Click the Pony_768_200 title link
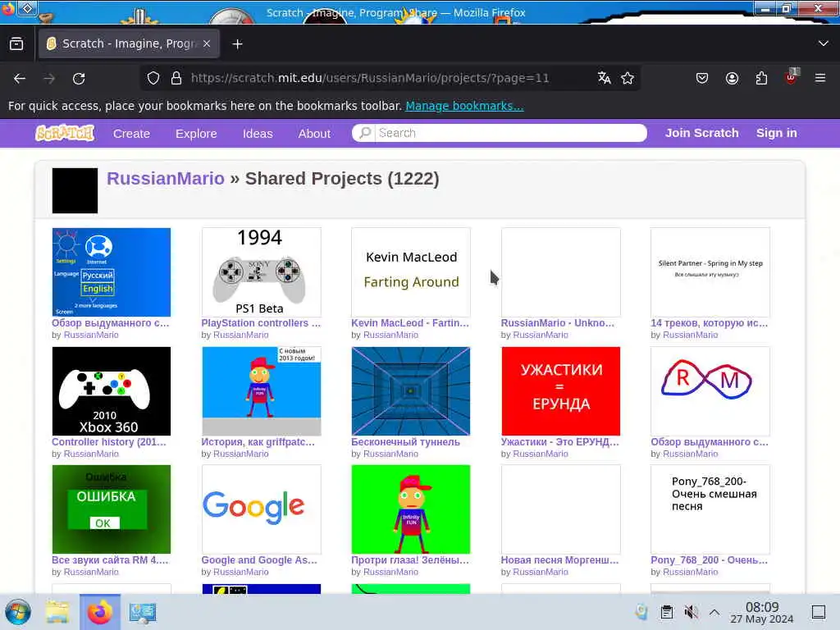Screen dimensions: 840x630 (710, 559)
